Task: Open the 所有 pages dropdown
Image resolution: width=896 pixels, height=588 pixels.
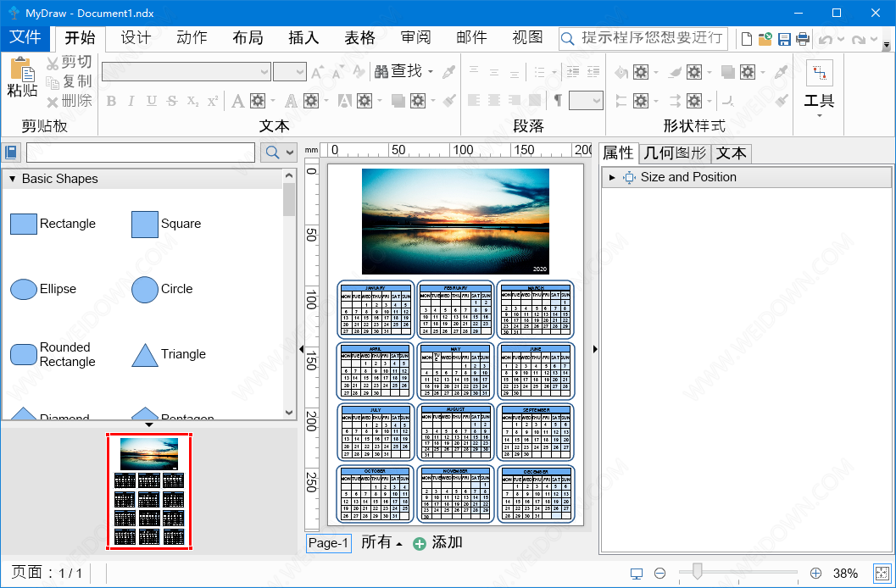Action: pos(381,542)
